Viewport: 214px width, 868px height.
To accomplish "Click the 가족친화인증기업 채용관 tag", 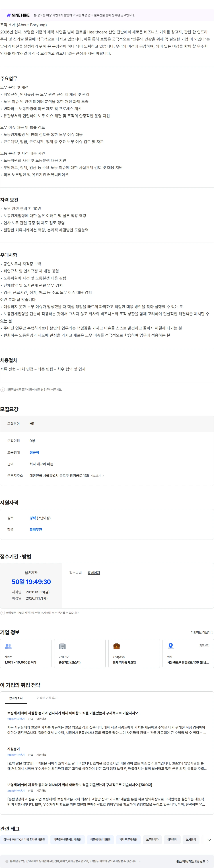I will tap(67, 839).
